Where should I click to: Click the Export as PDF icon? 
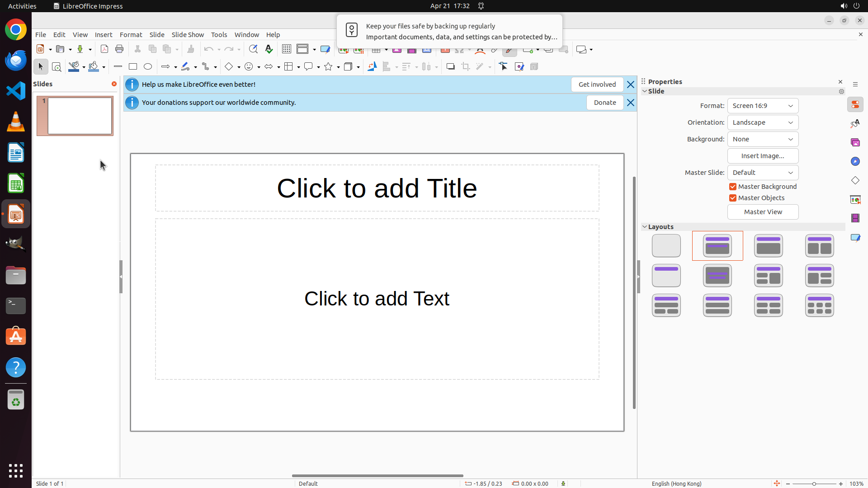coord(104,49)
